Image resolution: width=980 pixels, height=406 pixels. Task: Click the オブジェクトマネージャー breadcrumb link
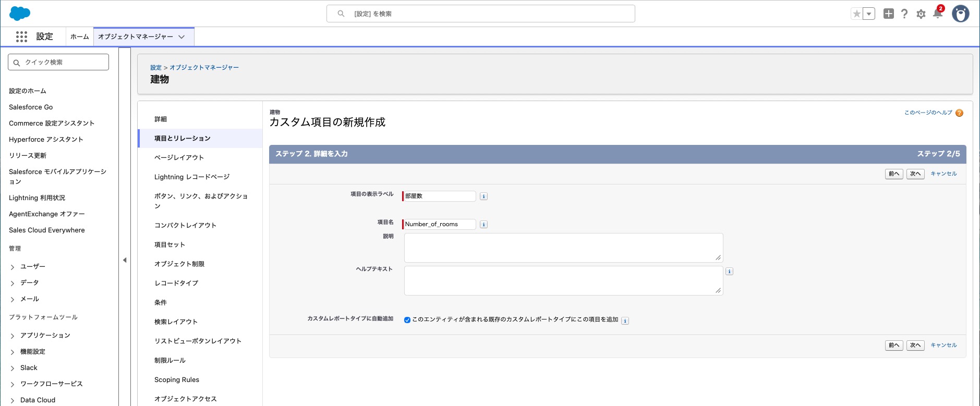(204, 68)
